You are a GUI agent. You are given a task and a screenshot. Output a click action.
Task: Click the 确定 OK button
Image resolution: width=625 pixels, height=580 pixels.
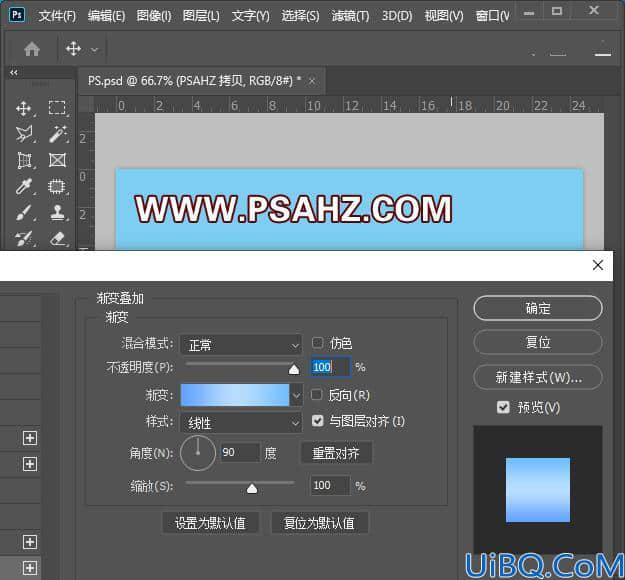(538, 308)
